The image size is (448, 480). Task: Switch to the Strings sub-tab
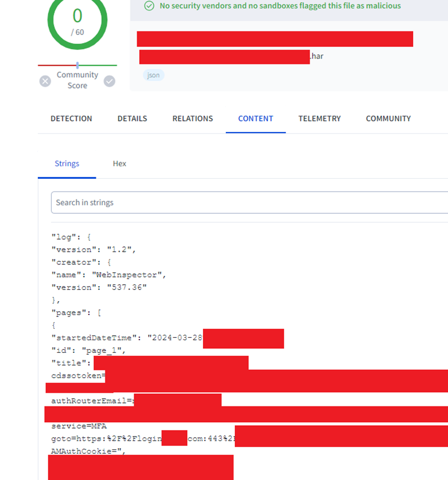coord(67,164)
